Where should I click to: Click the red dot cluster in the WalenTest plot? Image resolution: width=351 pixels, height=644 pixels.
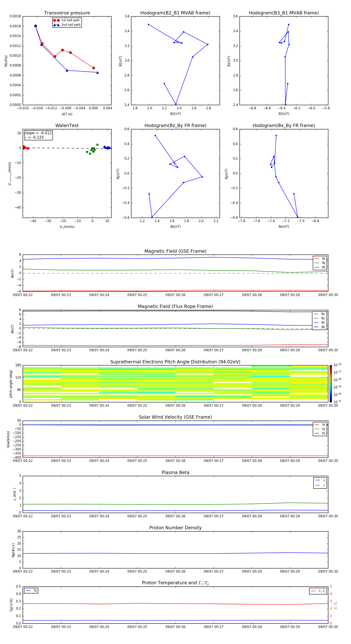[25, 148]
